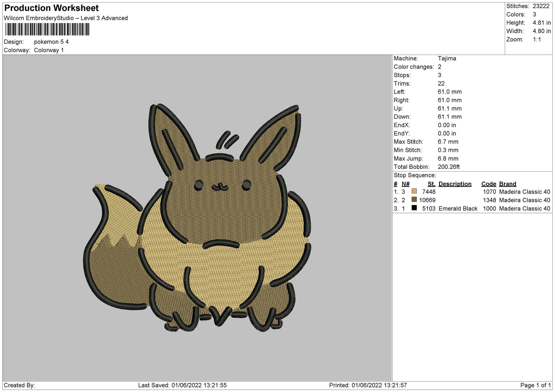The image size is (555, 392).
Task: Click Madeira Classic 40 brand in row 1000
Action: point(525,208)
